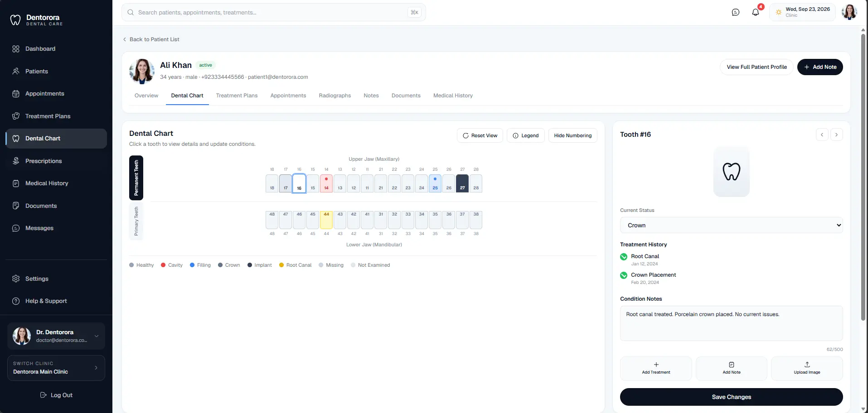Click Upload Image icon
Screen dimensions: 868x413
[807, 365]
